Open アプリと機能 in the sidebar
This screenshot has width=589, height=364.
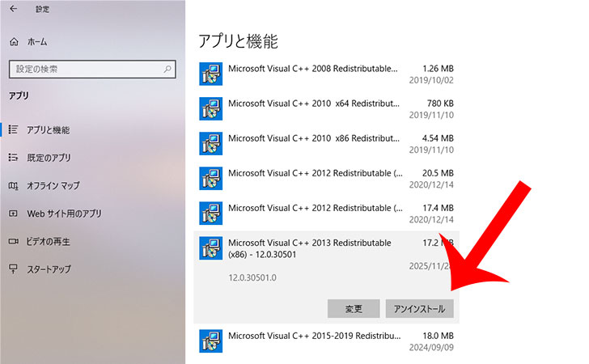pyautogui.click(x=48, y=129)
